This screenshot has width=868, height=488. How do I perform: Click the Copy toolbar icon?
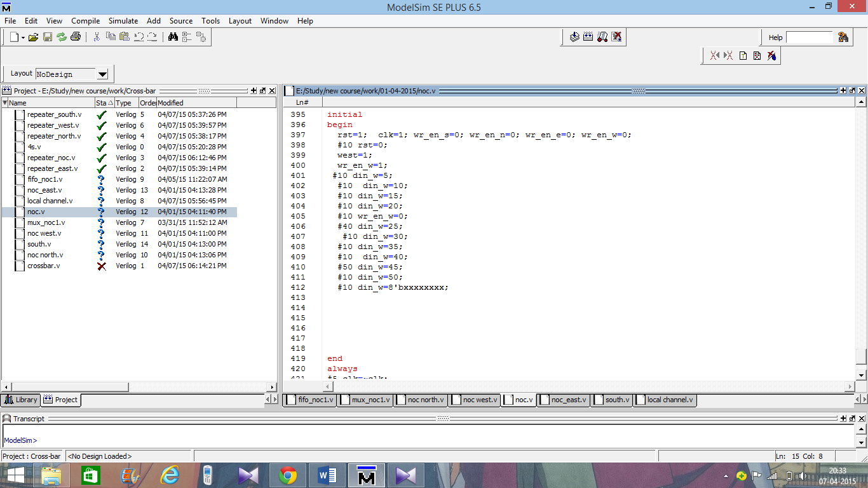pyautogui.click(x=111, y=37)
